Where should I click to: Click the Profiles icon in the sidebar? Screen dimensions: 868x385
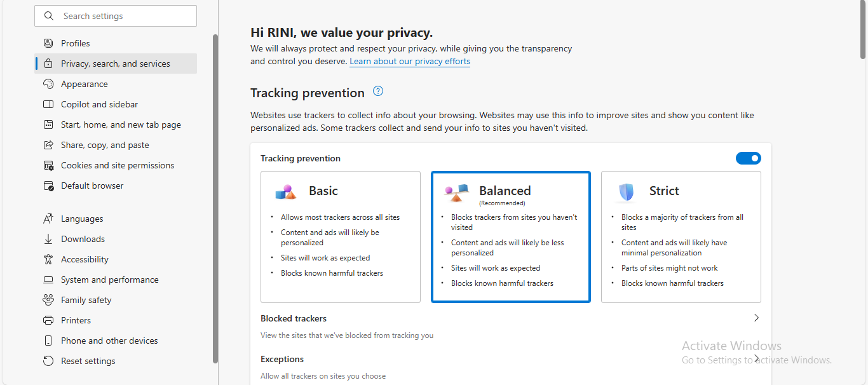click(x=48, y=43)
